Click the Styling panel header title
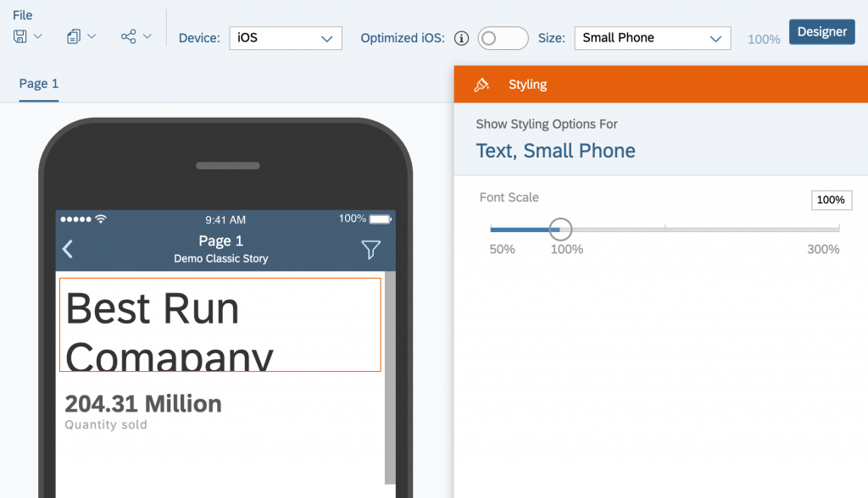 [x=527, y=85]
